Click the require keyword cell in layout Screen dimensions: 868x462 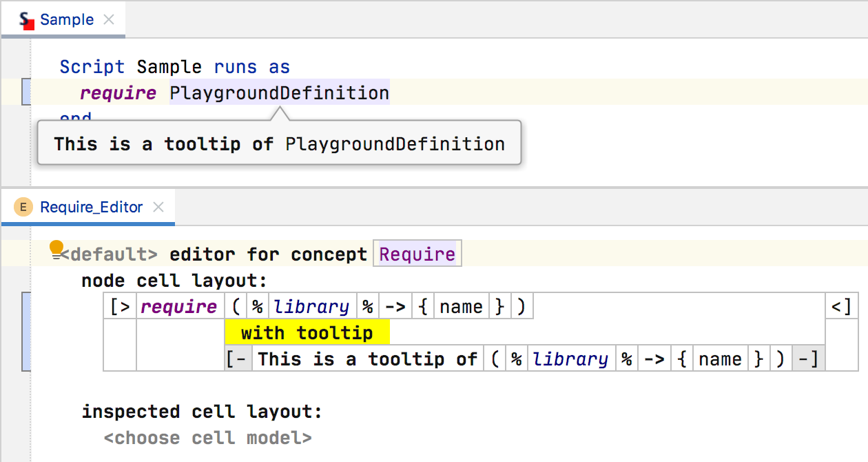178,307
